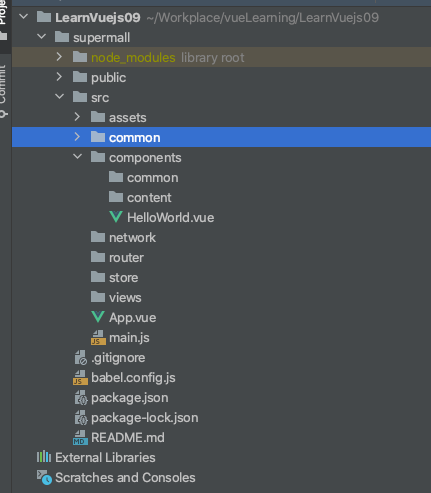Collapse the components folder chevron
The width and height of the screenshot is (431, 493).
[x=77, y=156]
